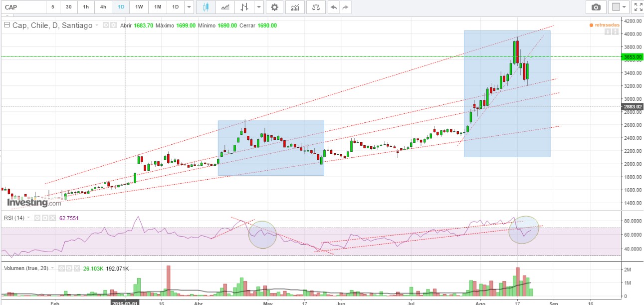644x305 pixels.
Task: Redo the last chart action
Action: tap(345, 7)
